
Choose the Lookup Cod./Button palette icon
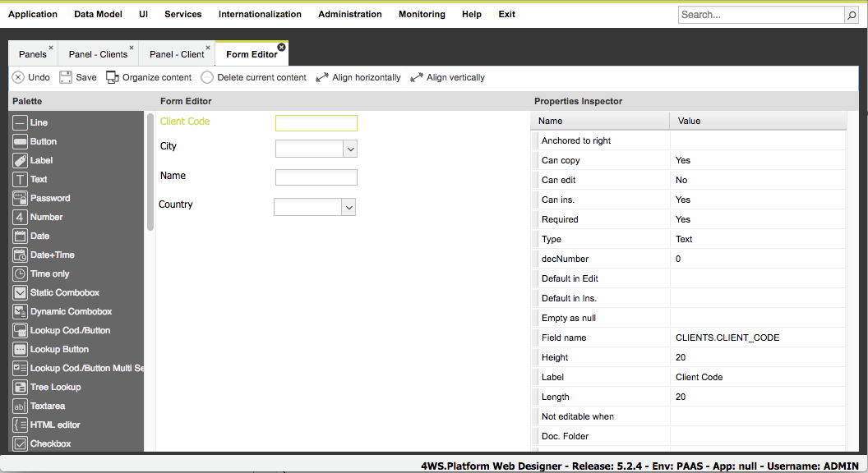[20, 330]
